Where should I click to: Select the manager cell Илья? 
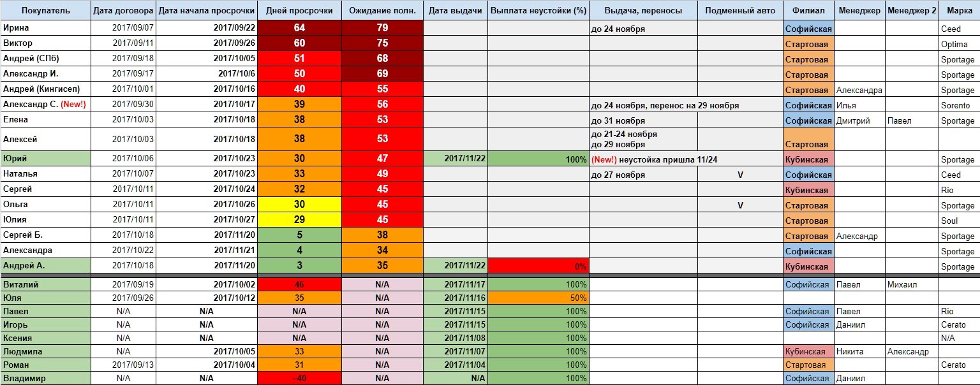(x=859, y=105)
